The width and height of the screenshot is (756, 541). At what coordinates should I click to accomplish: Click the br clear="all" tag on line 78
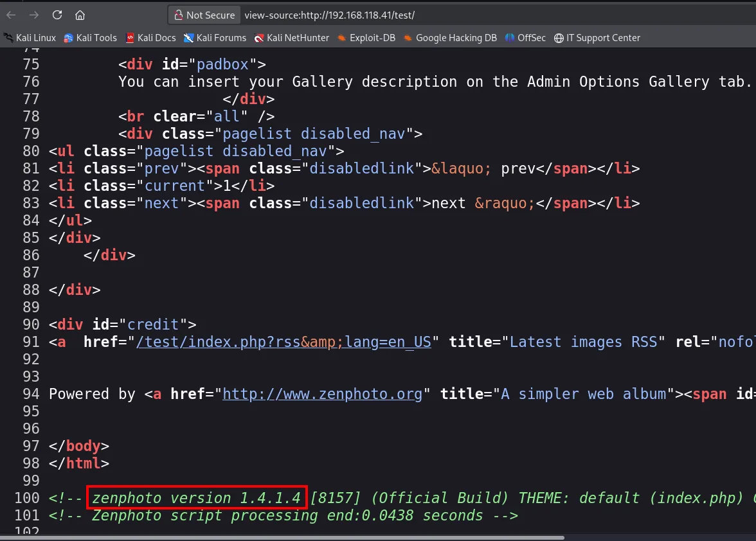197,116
